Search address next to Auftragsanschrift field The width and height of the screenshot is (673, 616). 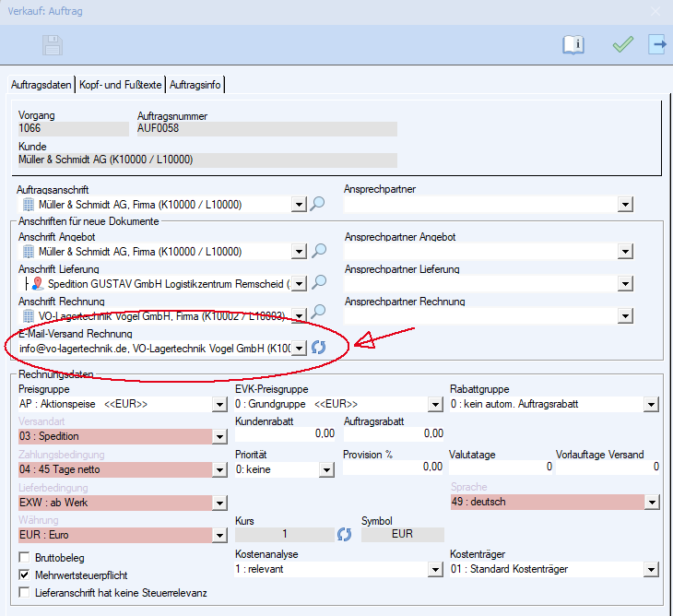click(318, 204)
